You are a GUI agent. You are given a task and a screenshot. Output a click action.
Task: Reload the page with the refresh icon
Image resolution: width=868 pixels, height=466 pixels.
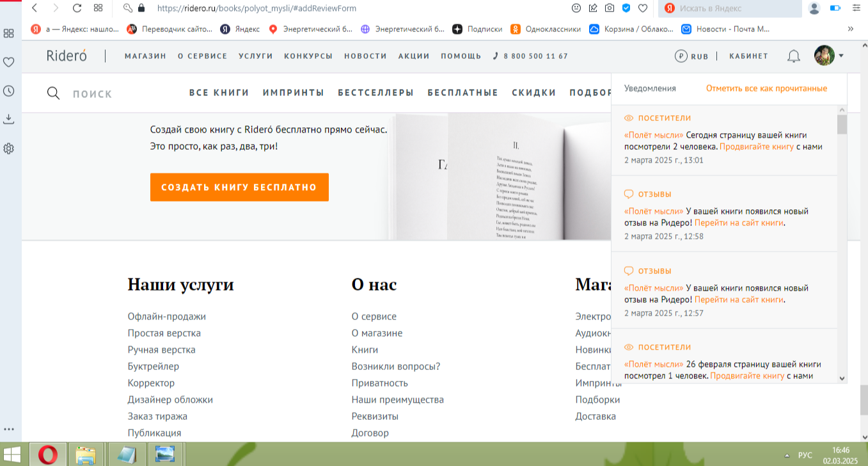tap(77, 8)
